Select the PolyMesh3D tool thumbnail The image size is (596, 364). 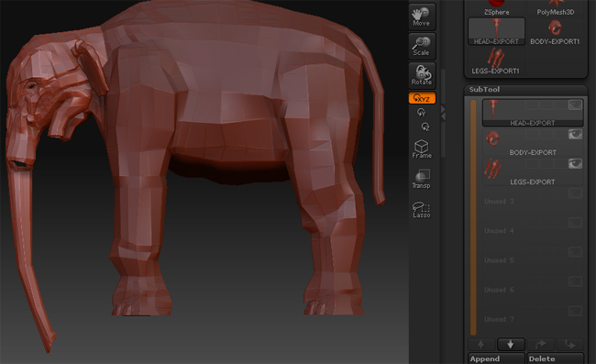click(556, 8)
